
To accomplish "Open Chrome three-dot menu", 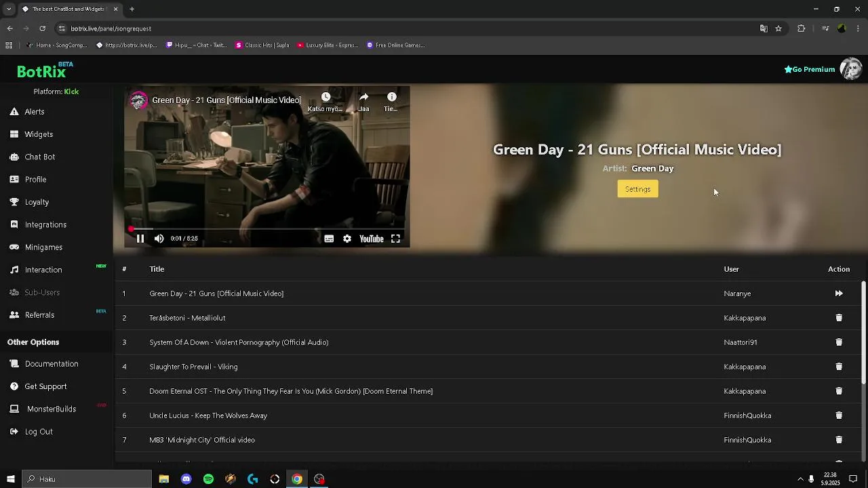I will coord(858,28).
